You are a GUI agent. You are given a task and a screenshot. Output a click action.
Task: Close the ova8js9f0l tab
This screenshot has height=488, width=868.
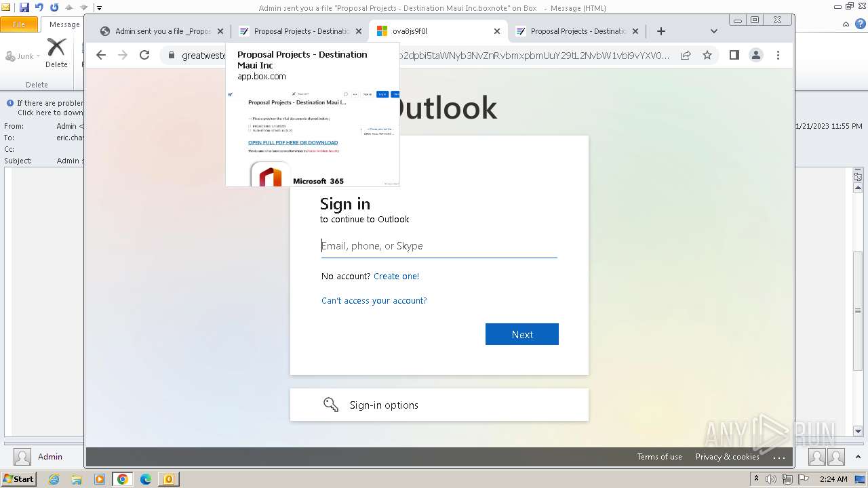(496, 31)
